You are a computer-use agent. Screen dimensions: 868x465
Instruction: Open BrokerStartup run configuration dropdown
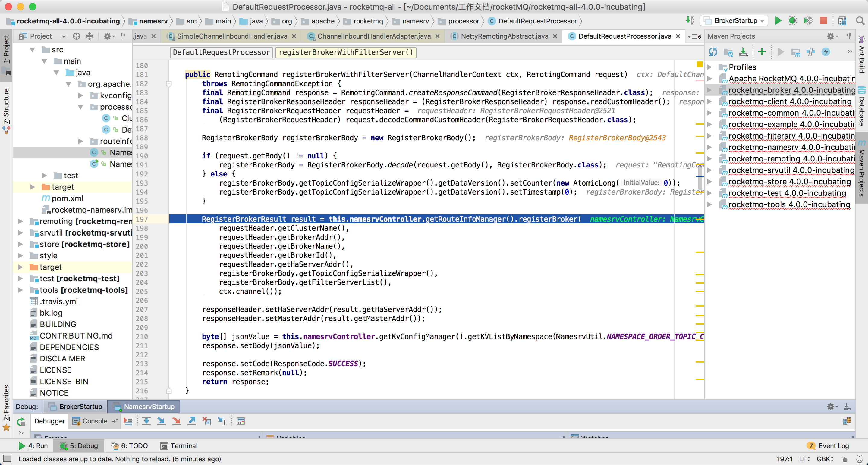(x=736, y=21)
